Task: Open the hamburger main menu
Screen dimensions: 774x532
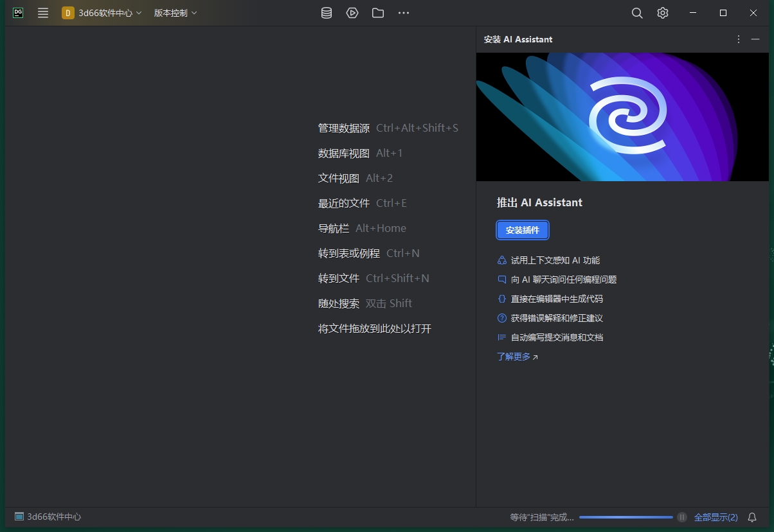Action: 43,13
